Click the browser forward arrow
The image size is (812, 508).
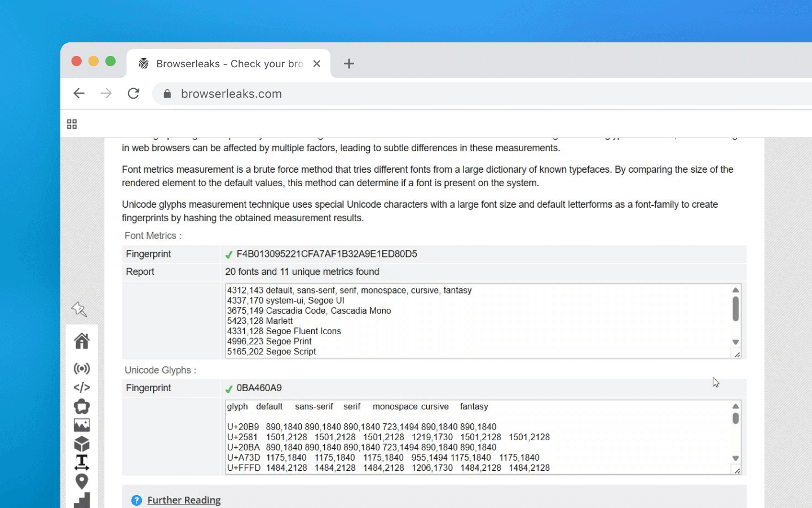(106, 93)
